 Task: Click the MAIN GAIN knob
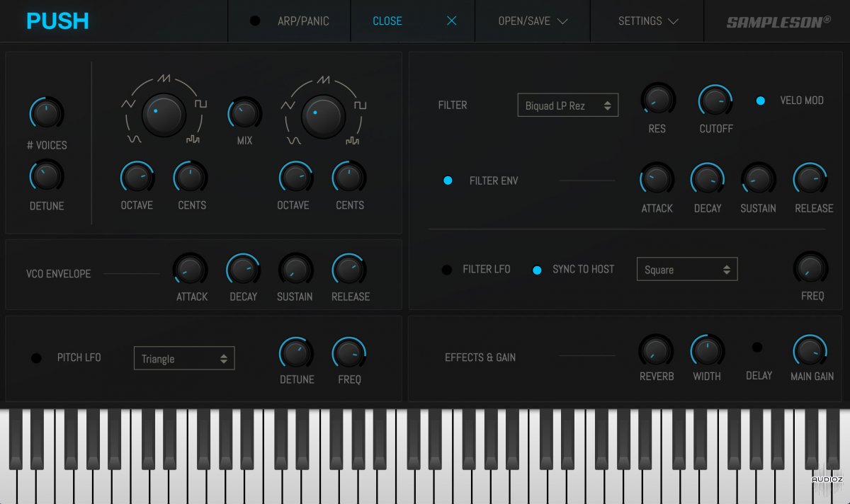[810, 351]
